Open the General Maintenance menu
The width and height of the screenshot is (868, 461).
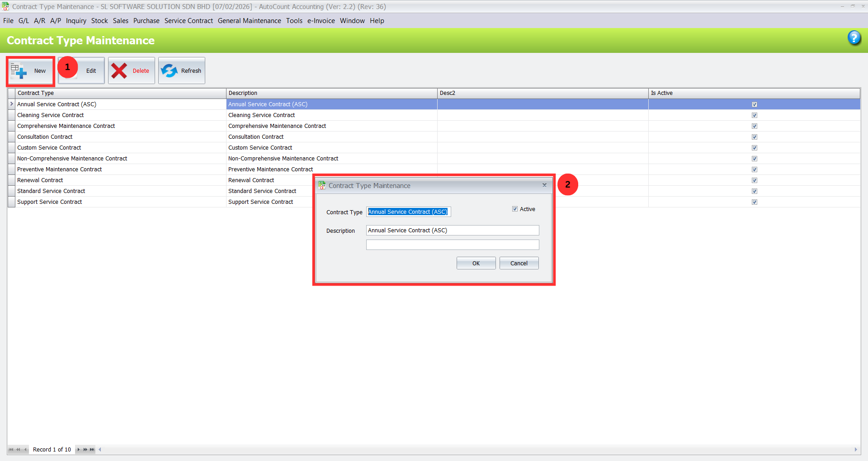click(249, 21)
